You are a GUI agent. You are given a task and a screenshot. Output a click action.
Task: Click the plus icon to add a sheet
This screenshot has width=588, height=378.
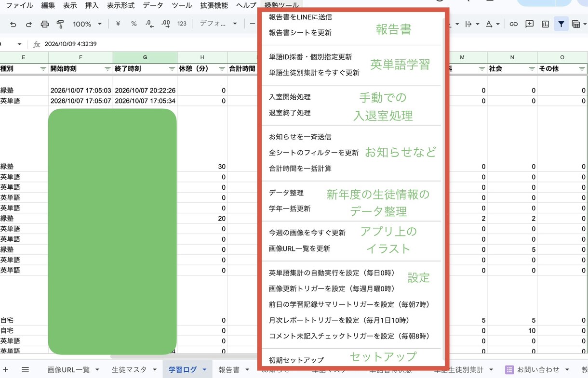pos(6,369)
